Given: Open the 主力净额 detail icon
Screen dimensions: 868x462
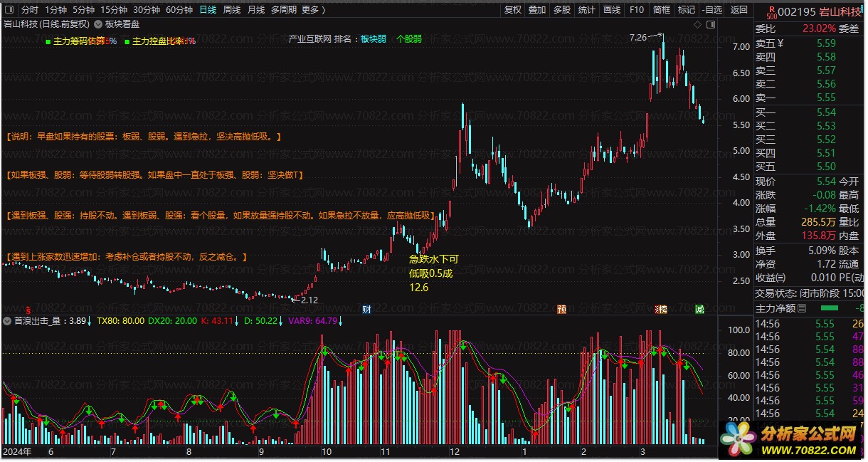Looking at the screenshot, I should click(802, 308).
